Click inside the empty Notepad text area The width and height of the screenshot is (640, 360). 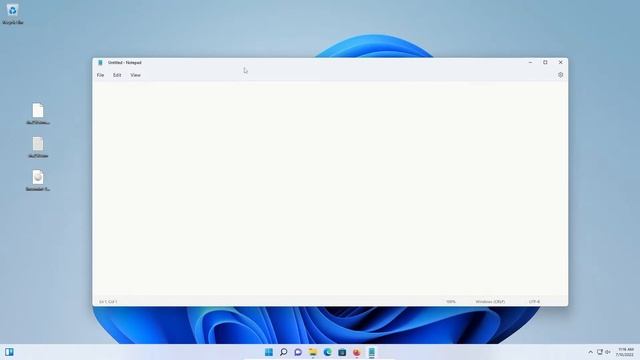point(330,189)
